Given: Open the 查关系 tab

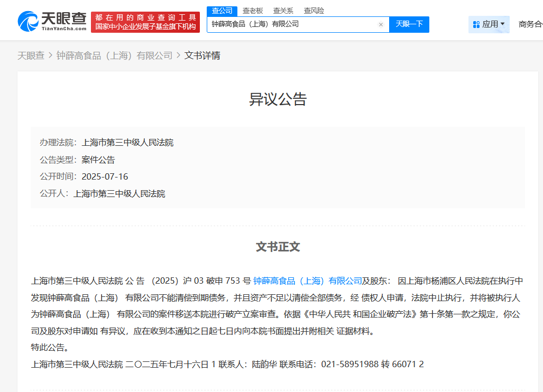Looking at the screenshot, I should point(283,11).
